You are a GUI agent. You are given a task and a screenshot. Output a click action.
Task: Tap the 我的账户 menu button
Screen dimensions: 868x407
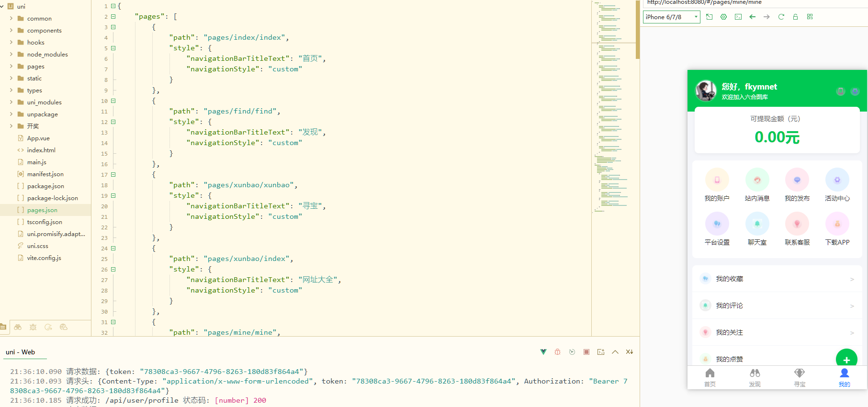[x=717, y=185]
